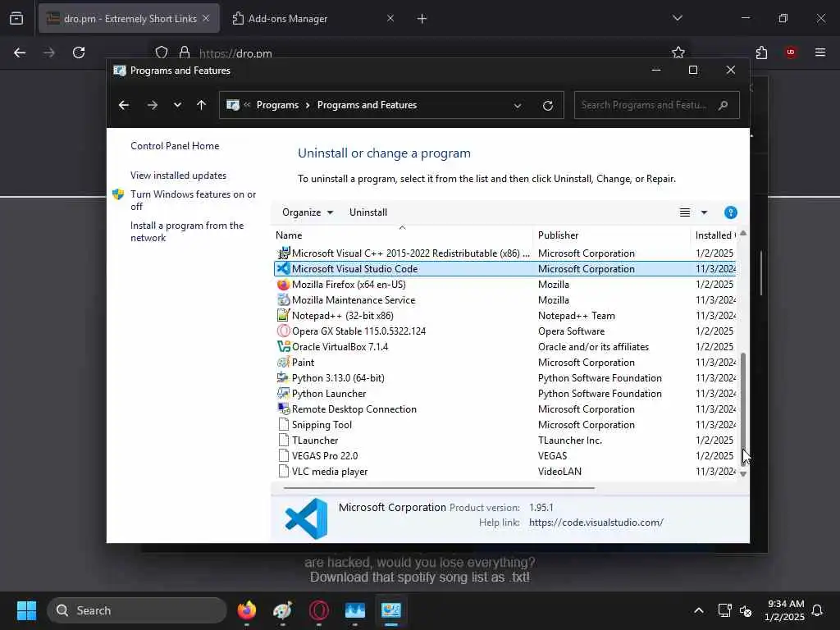The height and width of the screenshot is (630, 840).
Task: Click the change view icon in toolbar
Action: (x=685, y=212)
